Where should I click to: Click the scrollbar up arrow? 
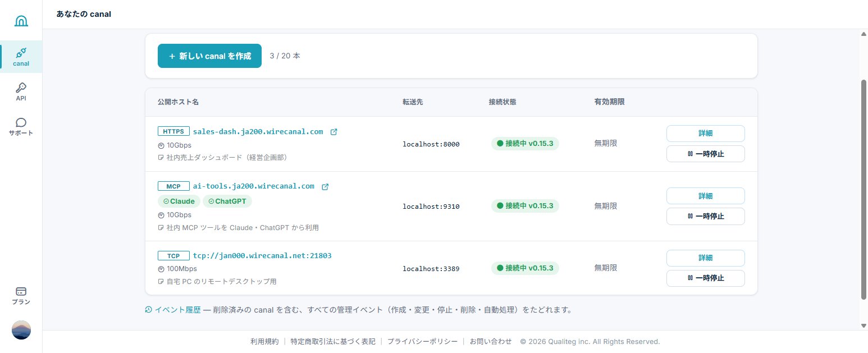(x=864, y=34)
